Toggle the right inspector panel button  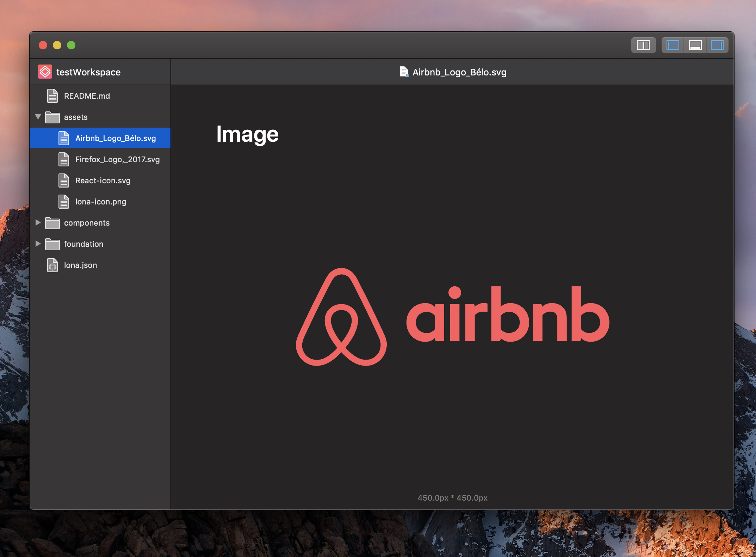(x=717, y=45)
